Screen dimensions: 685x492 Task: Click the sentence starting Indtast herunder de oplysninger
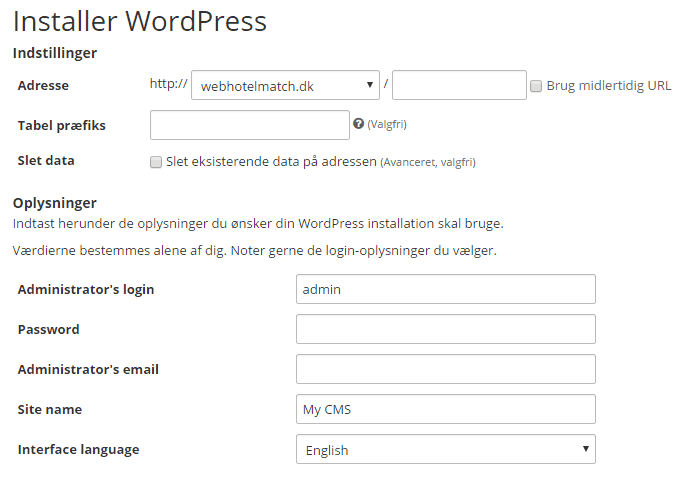pos(258,224)
